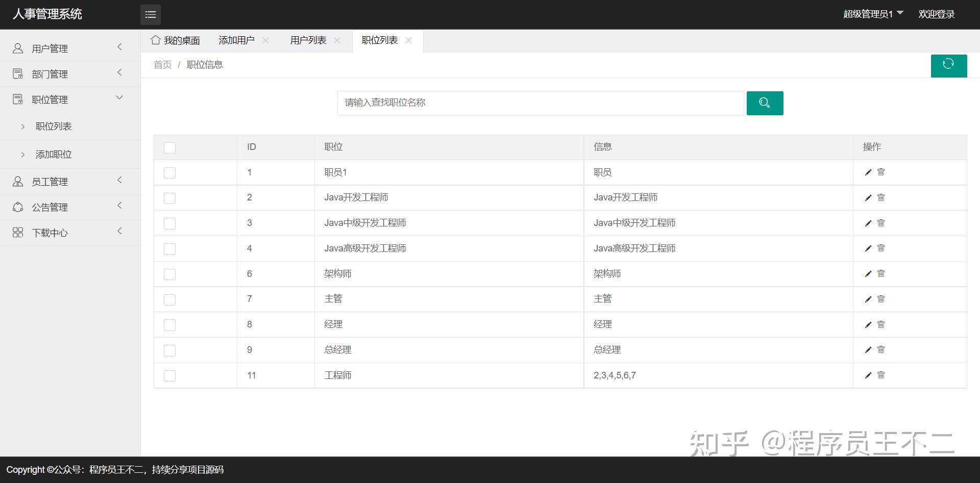Screen dimensions: 980x483
Task: Edit the Java高级开发工程师 row
Action: 868,248
